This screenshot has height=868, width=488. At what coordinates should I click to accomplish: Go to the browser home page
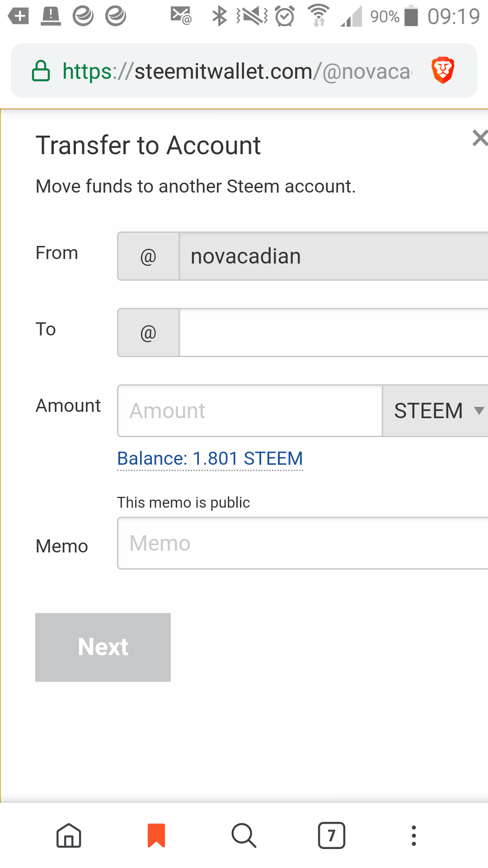(x=69, y=835)
